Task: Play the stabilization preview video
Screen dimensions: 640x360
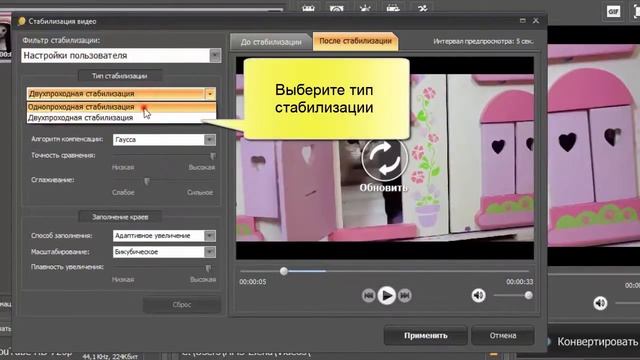Action: pyautogui.click(x=386, y=295)
